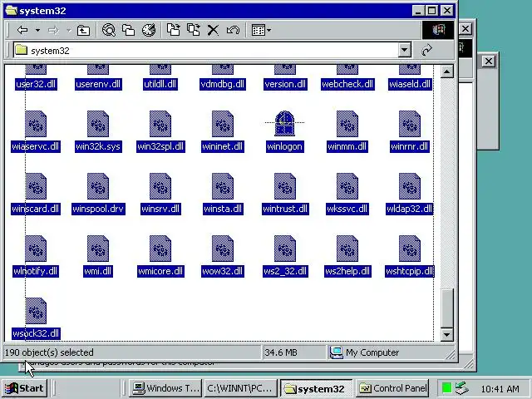Click the wldap32.dll file name
The width and height of the screenshot is (532, 399).
pyautogui.click(x=410, y=209)
